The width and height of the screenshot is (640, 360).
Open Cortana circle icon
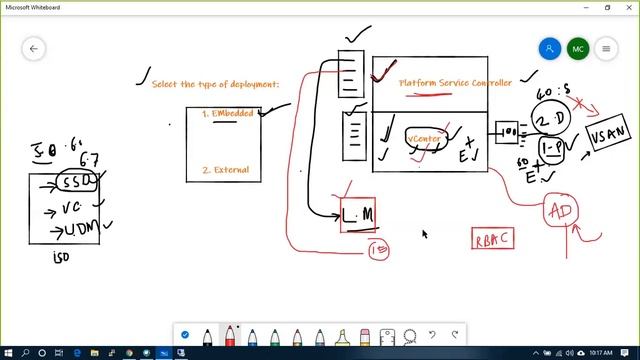point(42,353)
